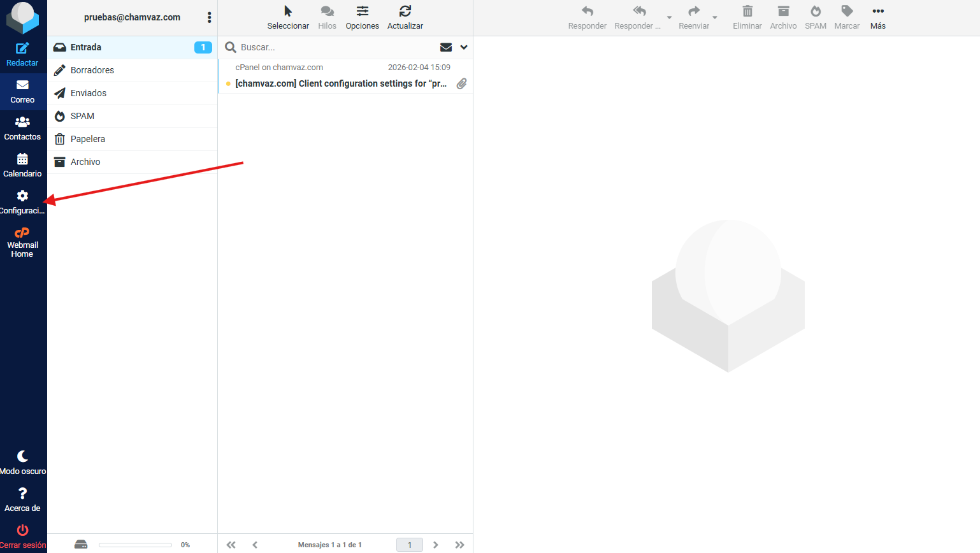Click the paperclip attachment icon
The width and height of the screenshot is (980, 553).
(461, 83)
